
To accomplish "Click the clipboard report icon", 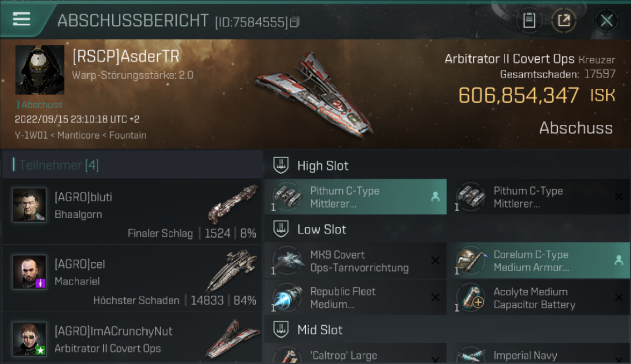I will tap(529, 20).
